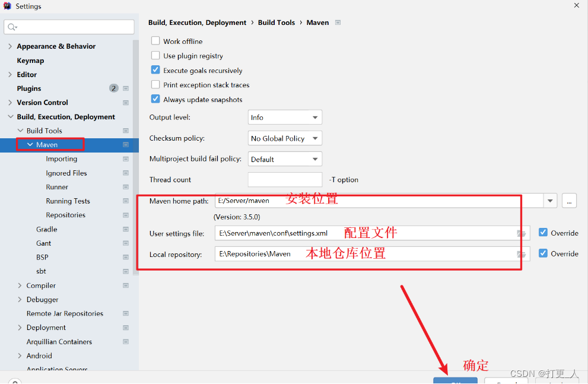Click the project-settings icon beside Compiler
588x384 pixels.
pos(126,285)
